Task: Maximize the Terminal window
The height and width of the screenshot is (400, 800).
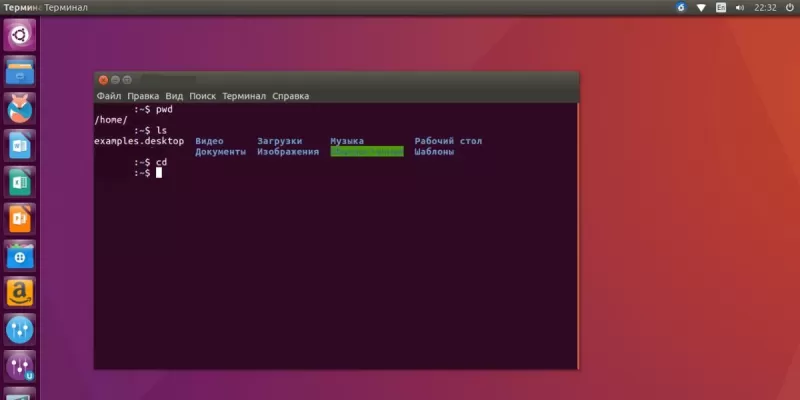Action: [x=127, y=80]
